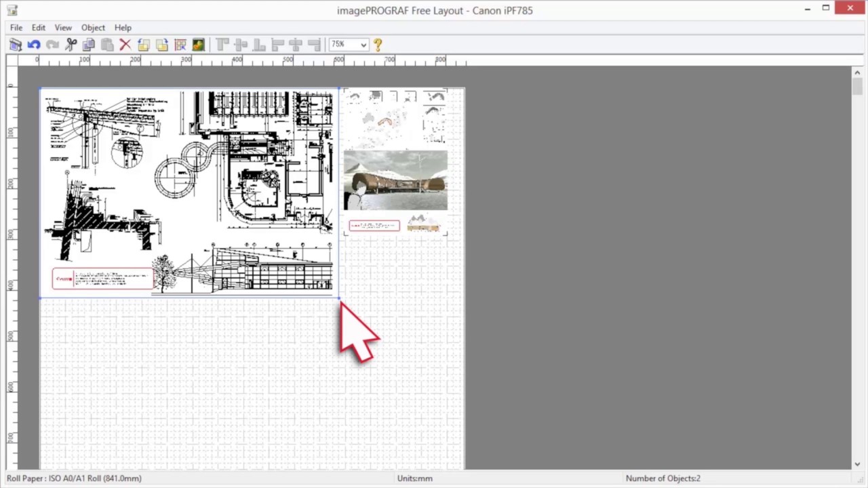The height and width of the screenshot is (488, 868).
Task: Click the Units:mm status entry
Action: (x=414, y=479)
